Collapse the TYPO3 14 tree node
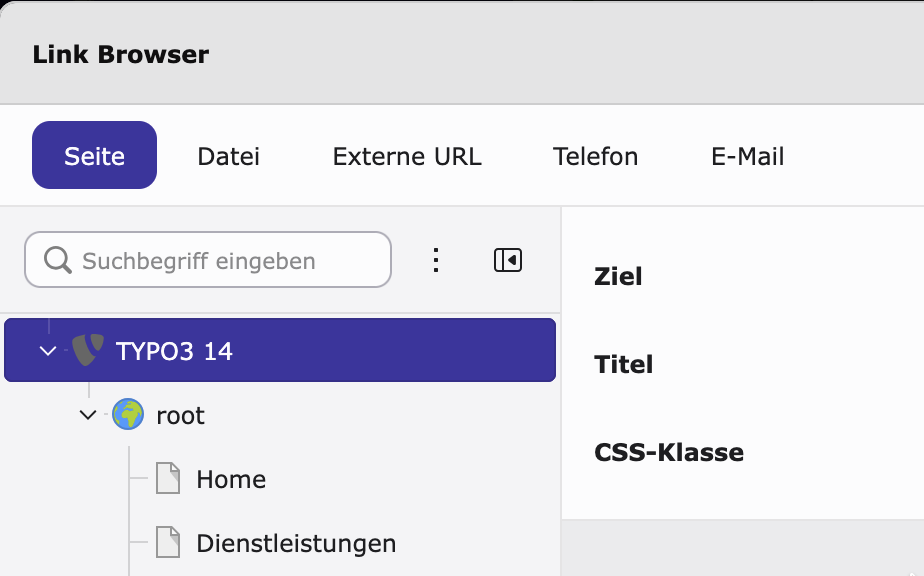The image size is (924, 576). pos(48,351)
